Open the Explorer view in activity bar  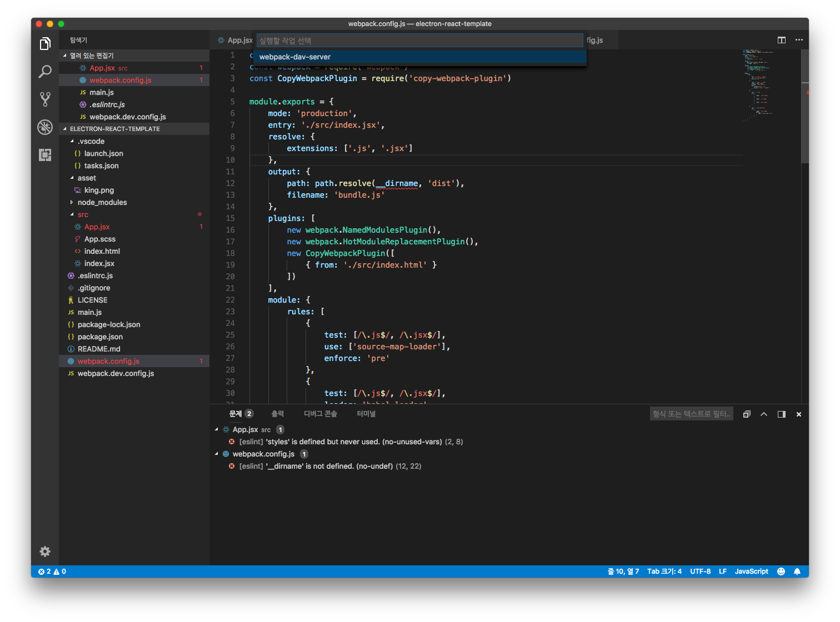click(45, 43)
